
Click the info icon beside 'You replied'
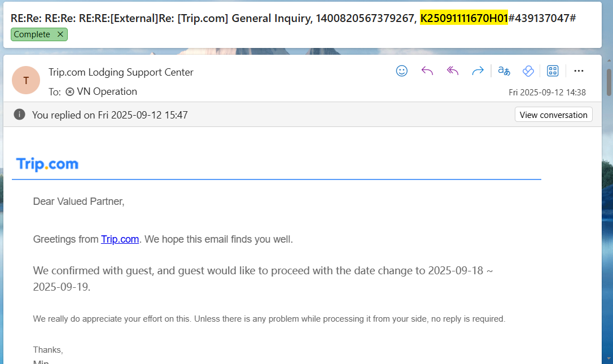point(20,115)
